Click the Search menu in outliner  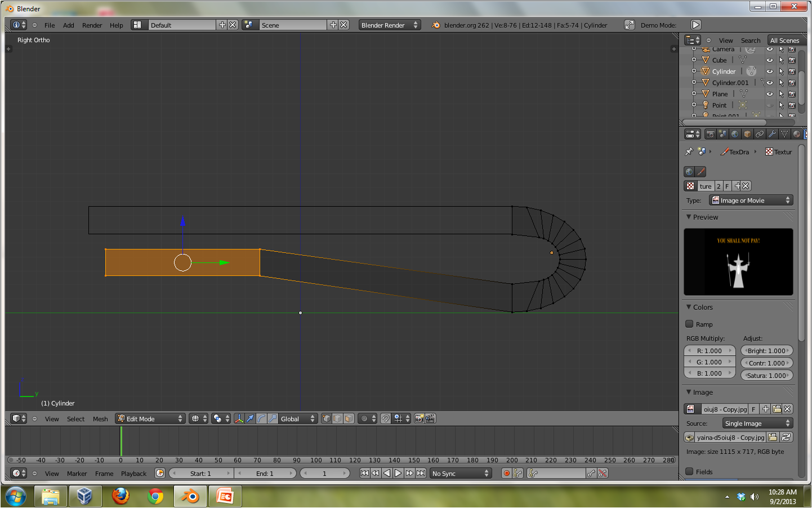(751, 41)
